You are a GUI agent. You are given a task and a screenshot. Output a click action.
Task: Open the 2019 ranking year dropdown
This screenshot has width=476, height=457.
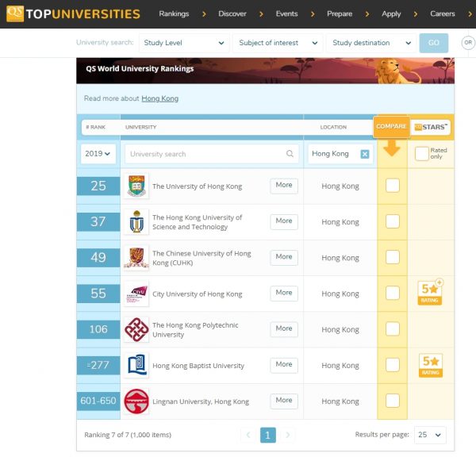98,154
